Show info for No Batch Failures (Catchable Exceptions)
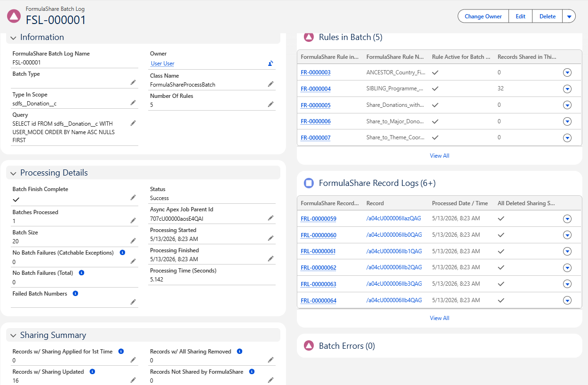This screenshot has width=588, height=385. tap(122, 253)
